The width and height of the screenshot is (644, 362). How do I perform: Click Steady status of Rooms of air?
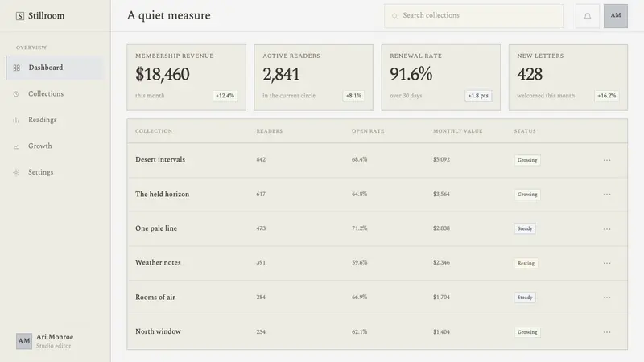point(525,298)
